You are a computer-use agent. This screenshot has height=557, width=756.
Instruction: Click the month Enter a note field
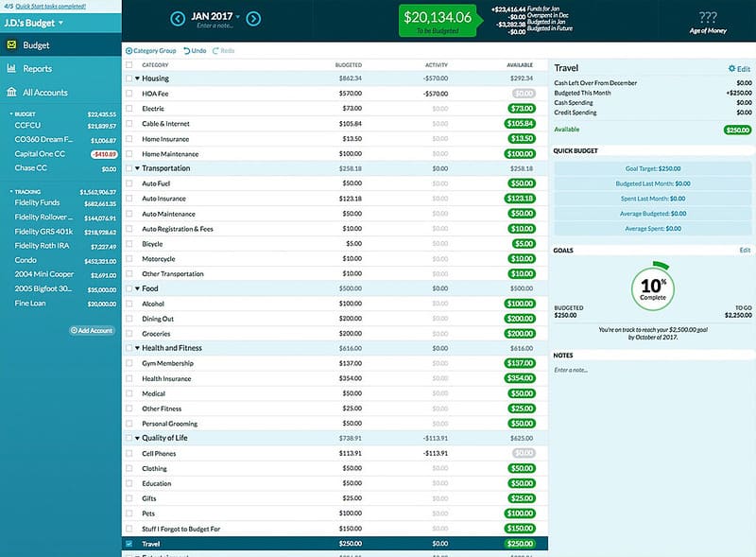tap(215, 26)
